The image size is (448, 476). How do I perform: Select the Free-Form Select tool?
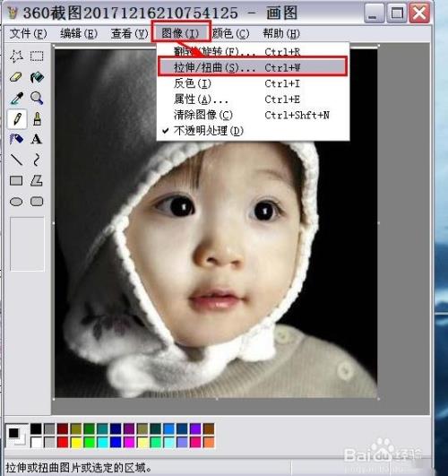pyautogui.click(x=16, y=56)
